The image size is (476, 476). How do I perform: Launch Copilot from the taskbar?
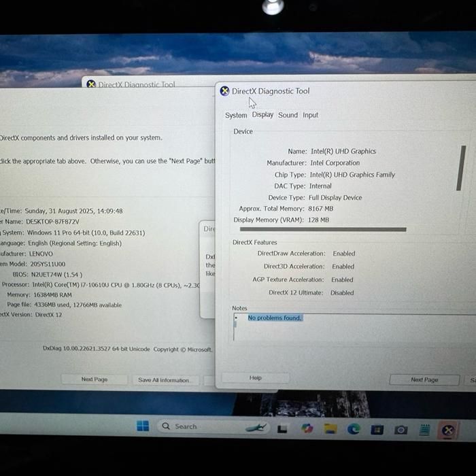pyautogui.click(x=307, y=428)
